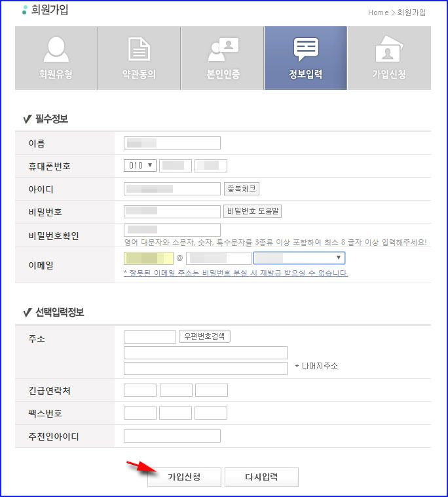Go to Home in the breadcrumb
This screenshot has height=497, width=448.
(x=378, y=12)
